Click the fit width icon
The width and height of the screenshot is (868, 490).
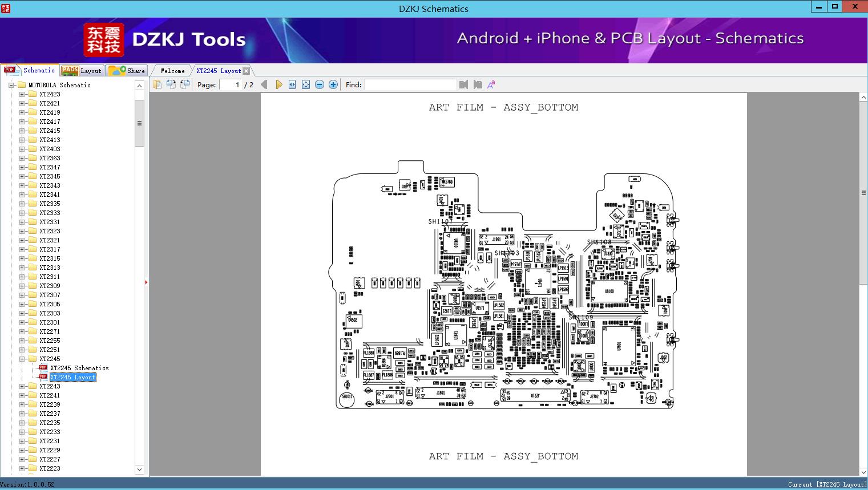(292, 84)
